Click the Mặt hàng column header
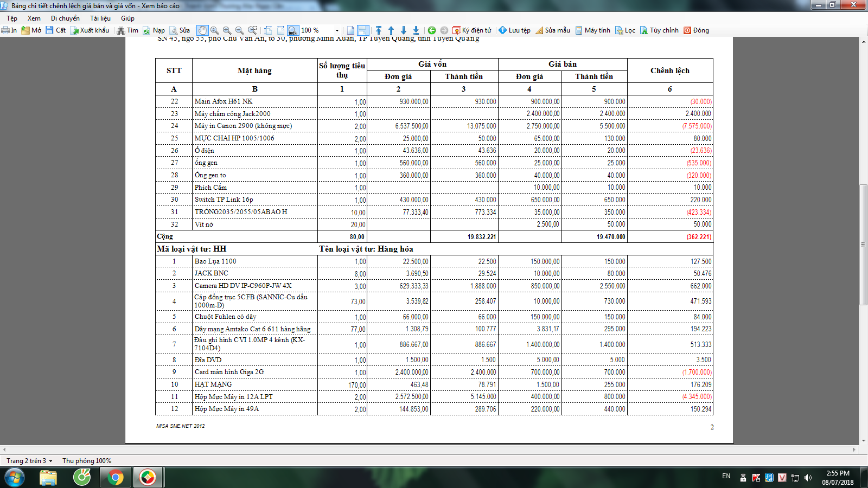This screenshot has width=868, height=488. click(254, 70)
